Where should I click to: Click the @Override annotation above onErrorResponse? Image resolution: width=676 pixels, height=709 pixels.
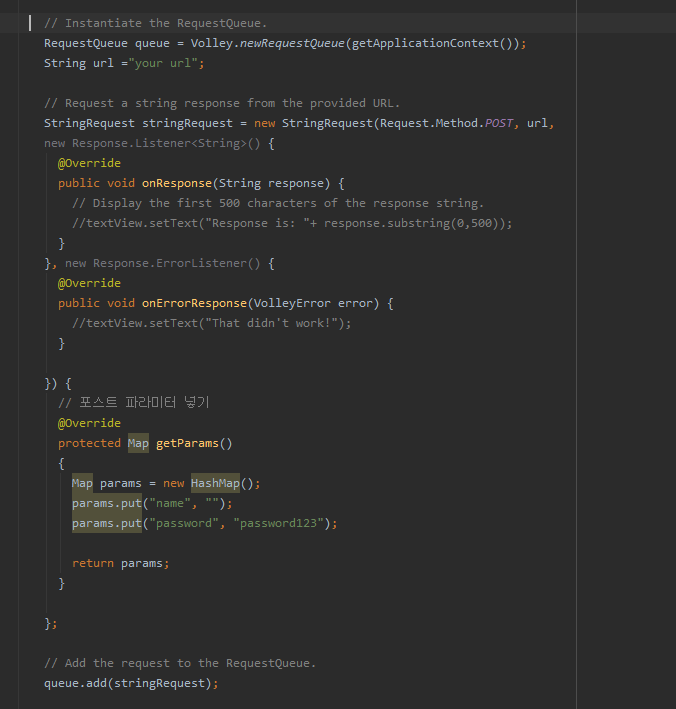tap(89, 283)
